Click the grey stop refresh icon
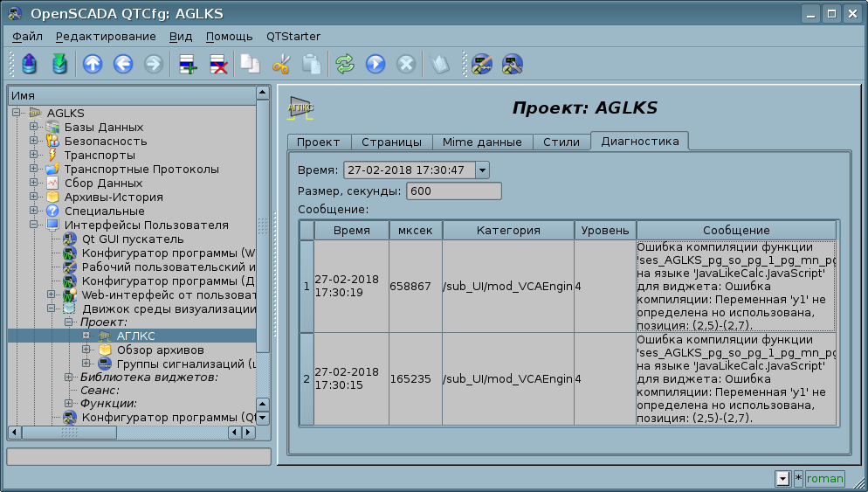This screenshot has width=868, height=492. 406,65
